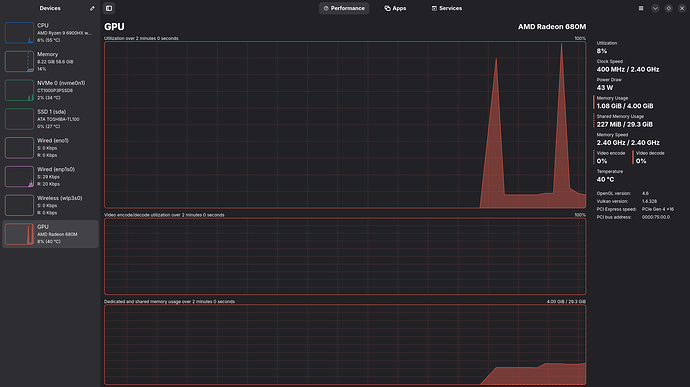Image resolution: width=690 pixels, height=387 pixels.
Task: Click the Wired (eno1) mini graph thumbnail
Action: (x=19, y=147)
